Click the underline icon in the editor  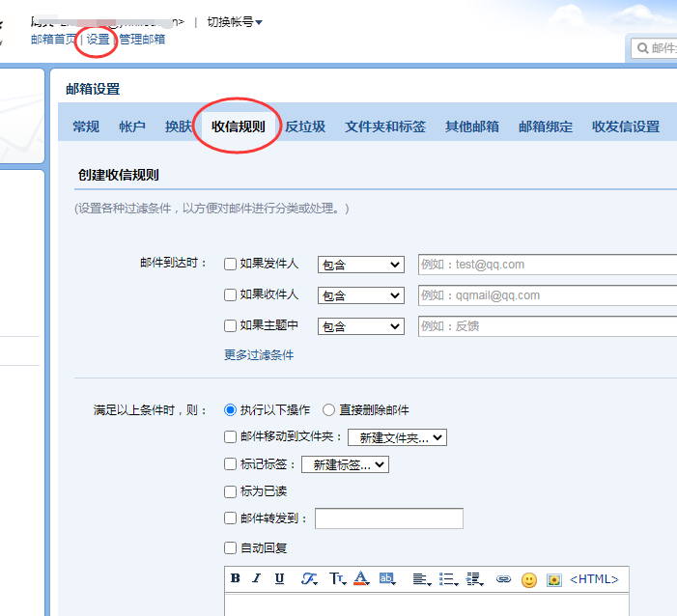tap(279, 579)
